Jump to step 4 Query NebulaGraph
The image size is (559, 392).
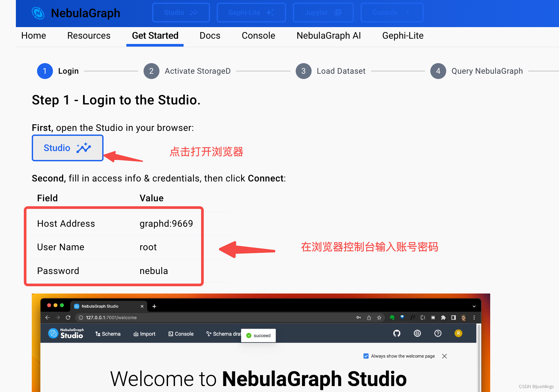[477, 71]
